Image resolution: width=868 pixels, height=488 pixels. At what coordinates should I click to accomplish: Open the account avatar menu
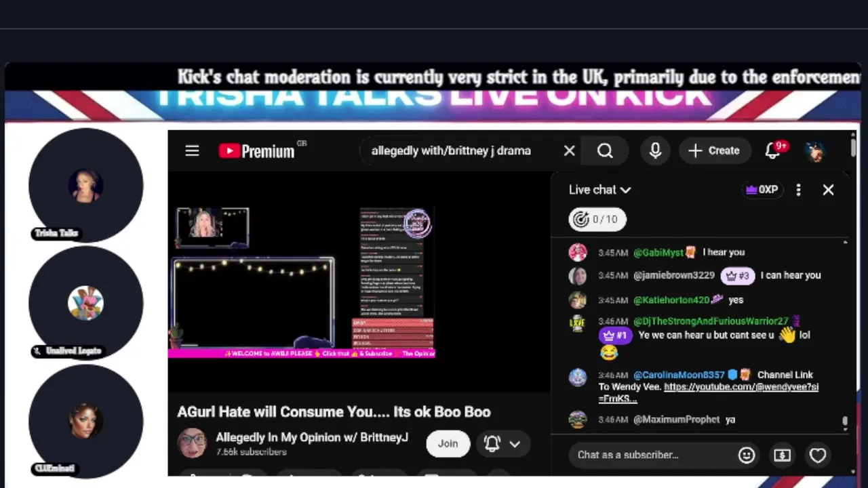click(x=815, y=150)
